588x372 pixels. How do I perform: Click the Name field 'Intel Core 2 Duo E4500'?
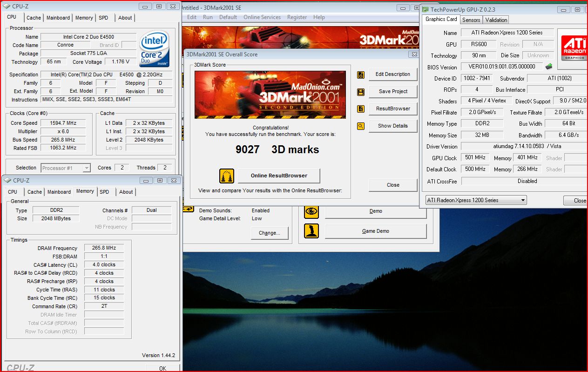pyautogui.click(x=88, y=37)
